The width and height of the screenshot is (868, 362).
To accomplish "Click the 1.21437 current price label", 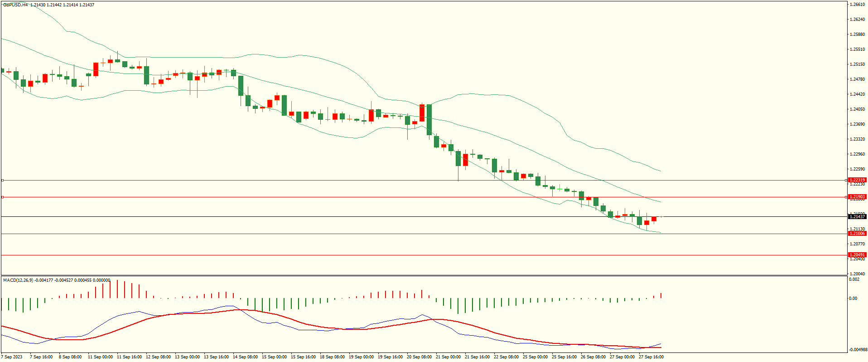I will click(857, 217).
